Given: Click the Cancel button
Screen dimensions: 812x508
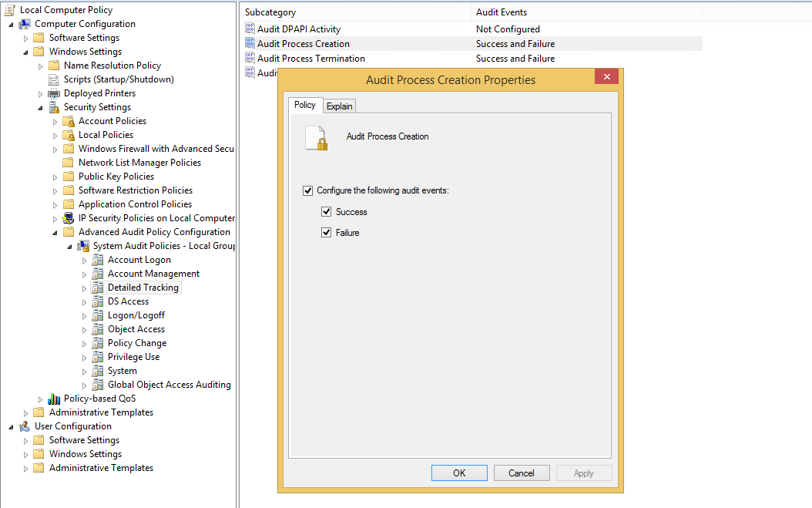Looking at the screenshot, I should [522, 473].
